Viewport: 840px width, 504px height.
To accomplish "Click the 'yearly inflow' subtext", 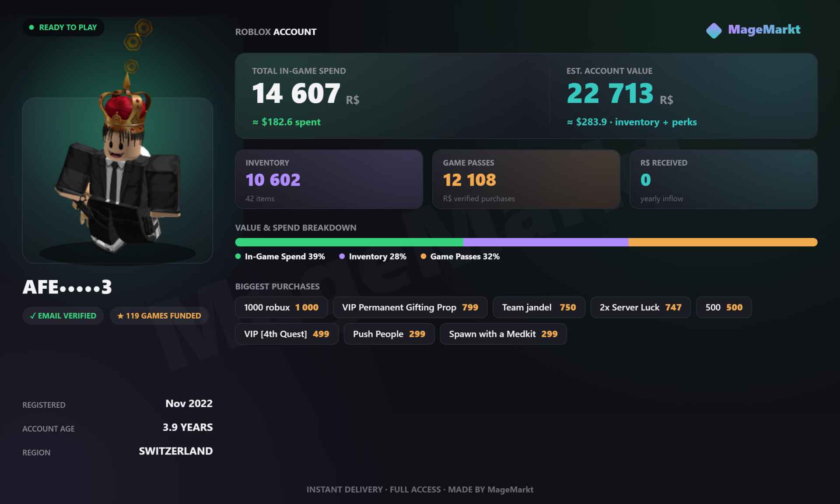I will tap(661, 199).
